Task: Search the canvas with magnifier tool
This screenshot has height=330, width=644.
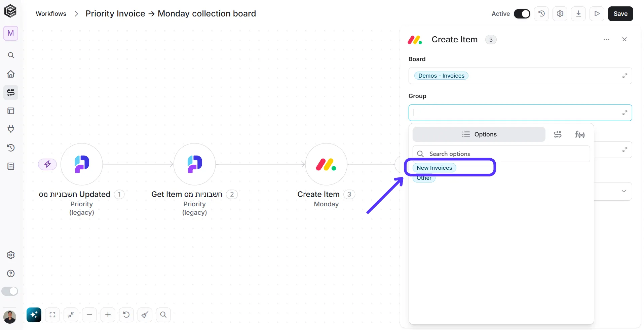Action: (163, 315)
